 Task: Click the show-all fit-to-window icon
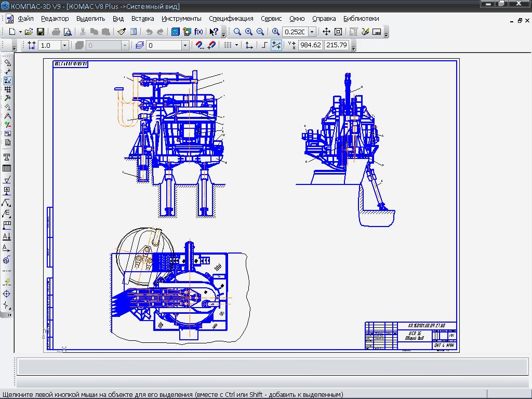click(338, 32)
